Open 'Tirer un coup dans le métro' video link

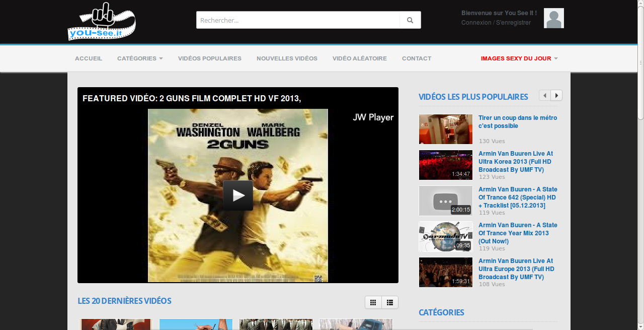click(x=518, y=122)
